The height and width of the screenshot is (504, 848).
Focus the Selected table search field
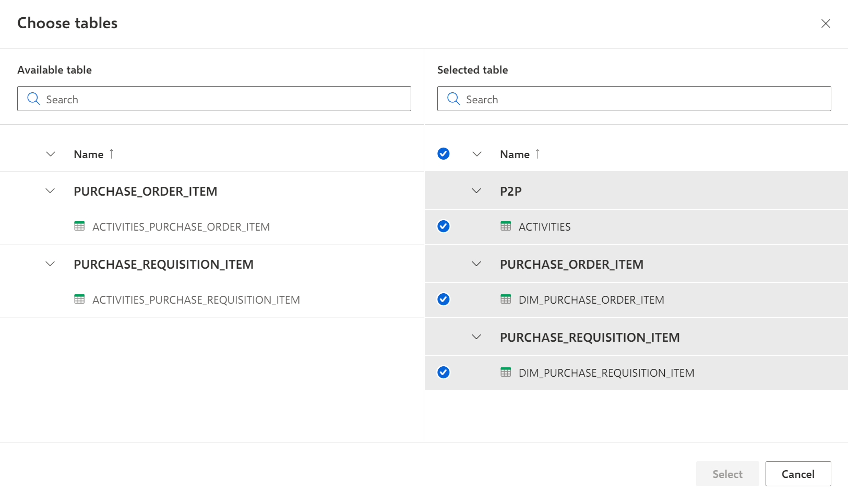634,99
